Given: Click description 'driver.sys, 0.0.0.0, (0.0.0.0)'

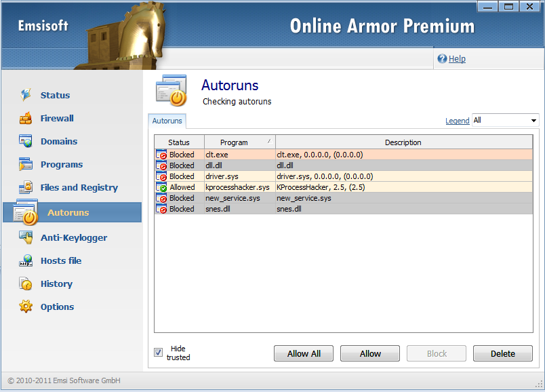Looking at the screenshot, I should coord(325,176).
